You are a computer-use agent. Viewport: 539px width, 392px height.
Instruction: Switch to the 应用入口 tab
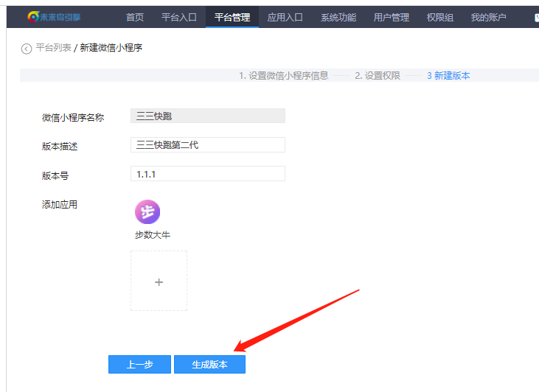(285, 17)
